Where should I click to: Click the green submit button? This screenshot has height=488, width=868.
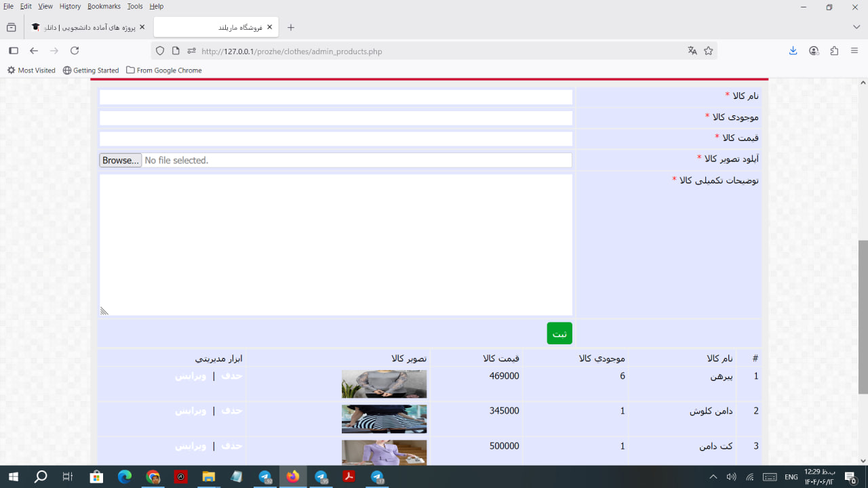pos(559,333)
